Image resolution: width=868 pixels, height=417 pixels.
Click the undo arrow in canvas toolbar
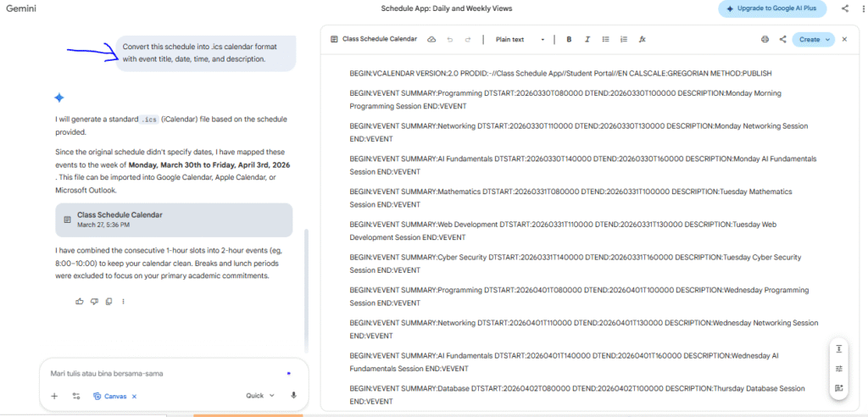pos(449,39)
